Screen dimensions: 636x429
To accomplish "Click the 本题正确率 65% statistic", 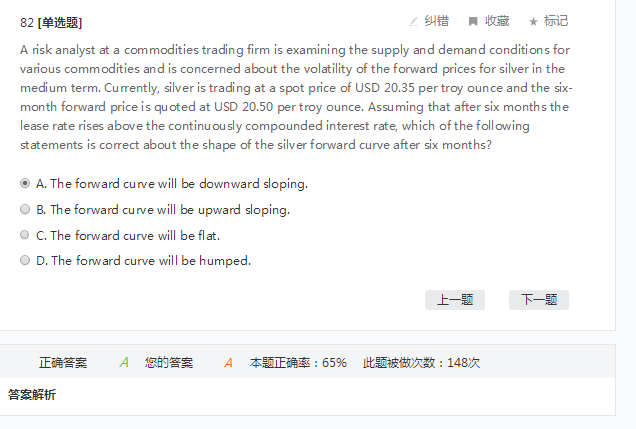I will tap(298, 362).
